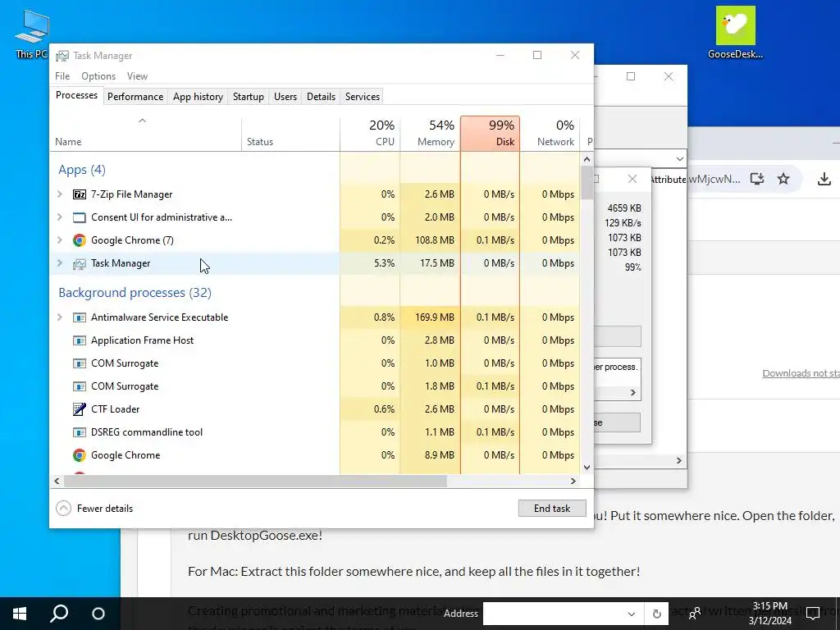Open the Windows Start menu

[20, 614]
